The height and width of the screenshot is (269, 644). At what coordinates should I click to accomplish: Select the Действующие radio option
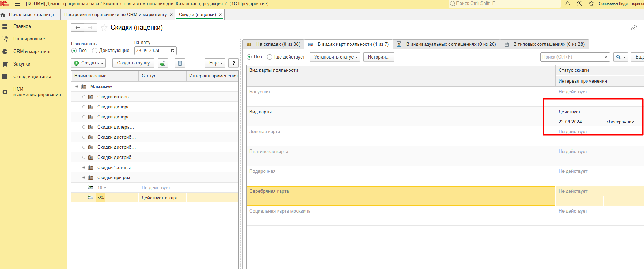coord(94,51)
